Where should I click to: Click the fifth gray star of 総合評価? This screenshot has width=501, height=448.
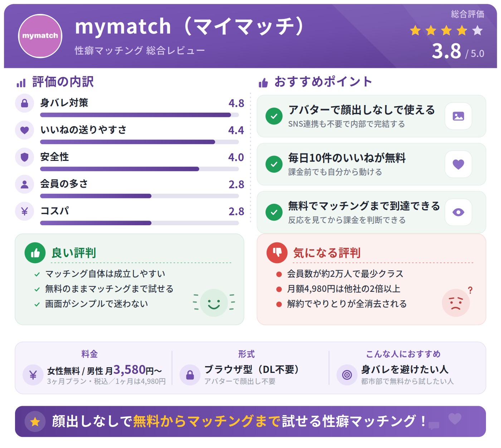click(478, 30)
